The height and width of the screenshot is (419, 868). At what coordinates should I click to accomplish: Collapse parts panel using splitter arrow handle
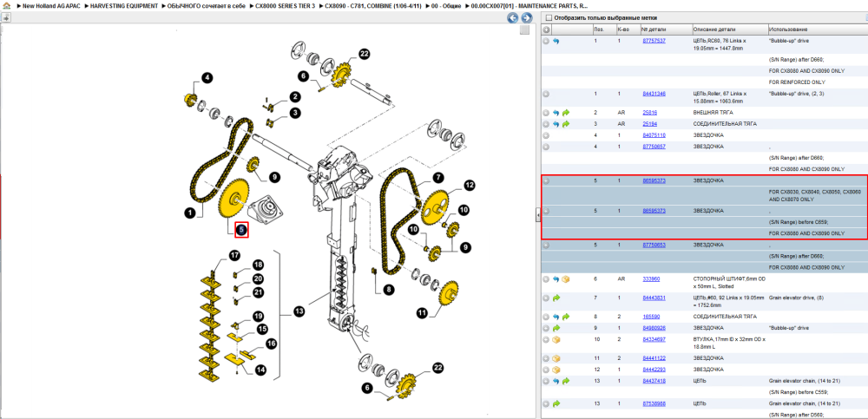537,216
